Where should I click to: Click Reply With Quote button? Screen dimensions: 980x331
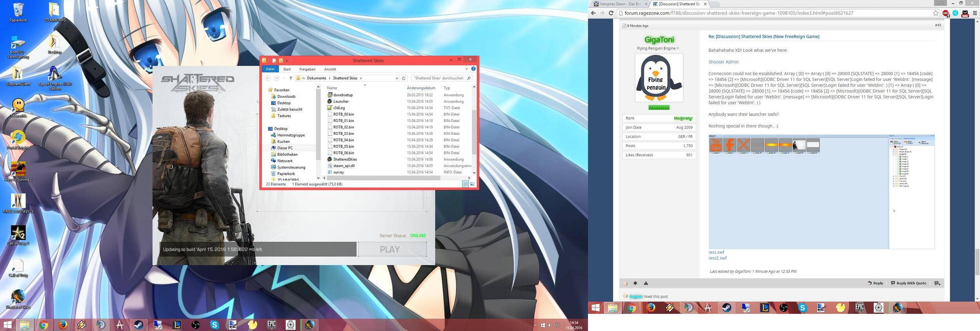tap(908, 283)
